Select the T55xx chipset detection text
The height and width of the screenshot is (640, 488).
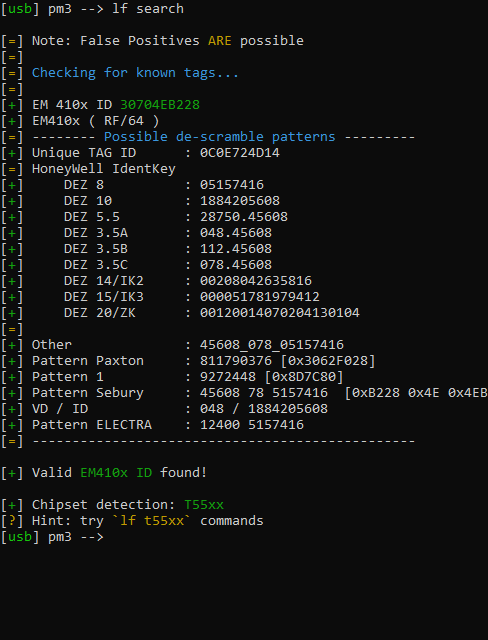pos(204,505)
